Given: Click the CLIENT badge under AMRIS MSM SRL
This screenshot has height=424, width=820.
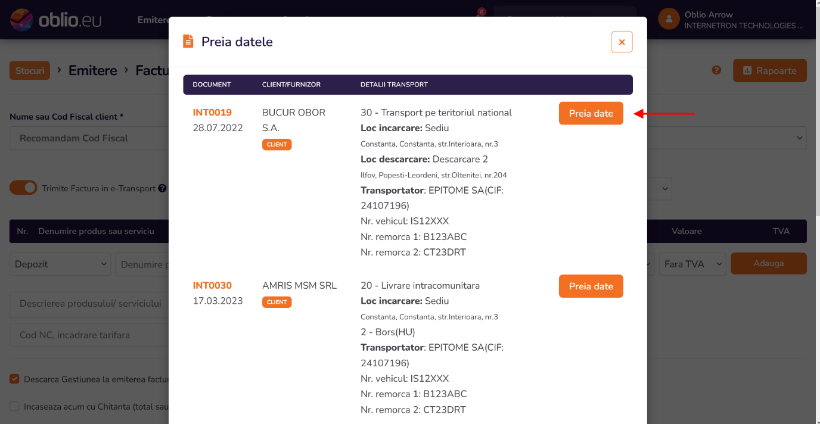Looking at the screenshot, I should tap(276, 302).
